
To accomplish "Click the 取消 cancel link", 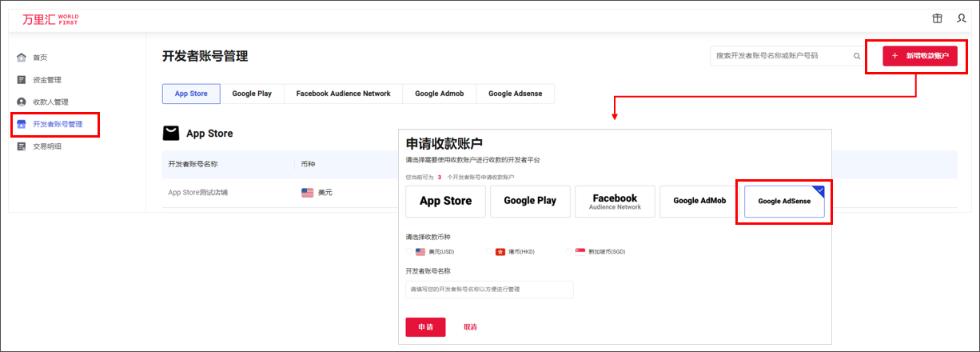I will [470, 327].
